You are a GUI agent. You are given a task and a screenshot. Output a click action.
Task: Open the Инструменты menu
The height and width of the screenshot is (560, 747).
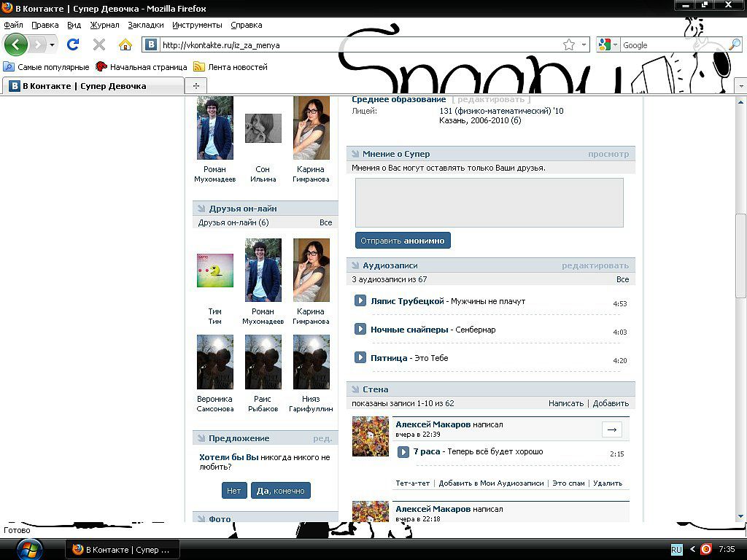coord(197,25)
